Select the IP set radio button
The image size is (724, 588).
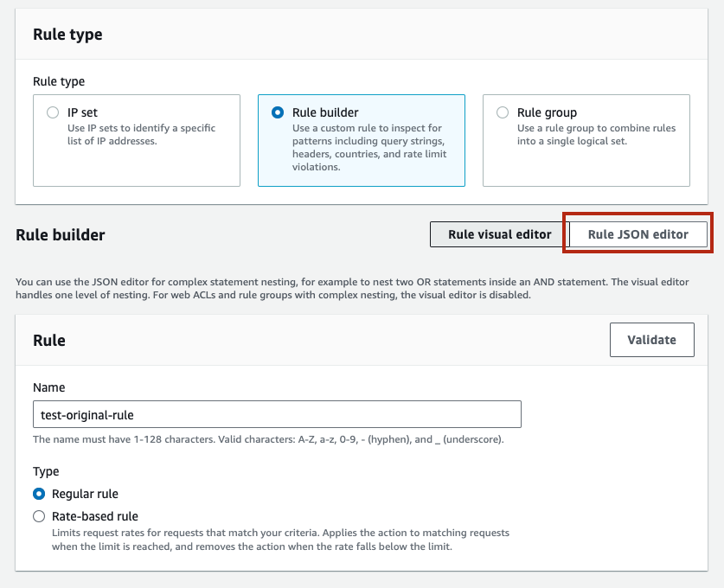[x=53, y=112]
